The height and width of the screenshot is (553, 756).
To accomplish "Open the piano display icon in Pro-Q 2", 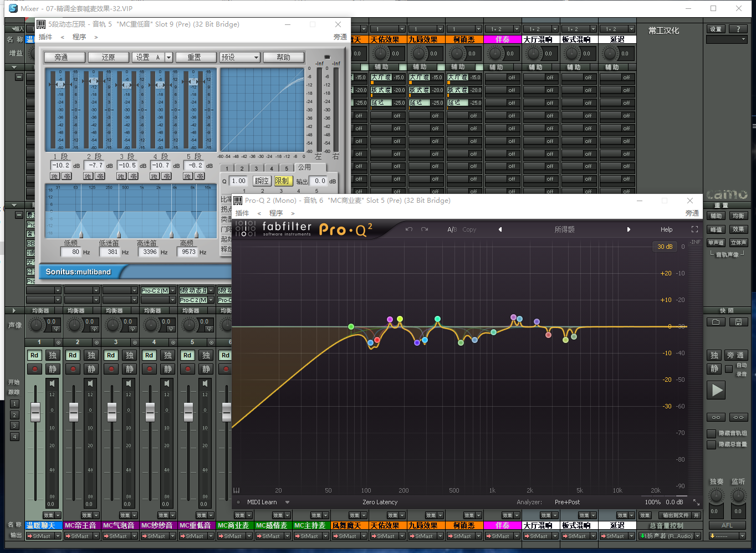I will (237, 490).
